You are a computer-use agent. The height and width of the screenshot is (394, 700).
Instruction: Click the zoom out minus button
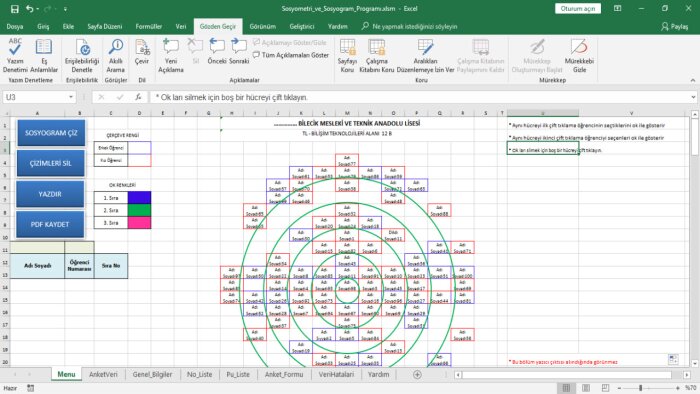(x=619, y=388)
